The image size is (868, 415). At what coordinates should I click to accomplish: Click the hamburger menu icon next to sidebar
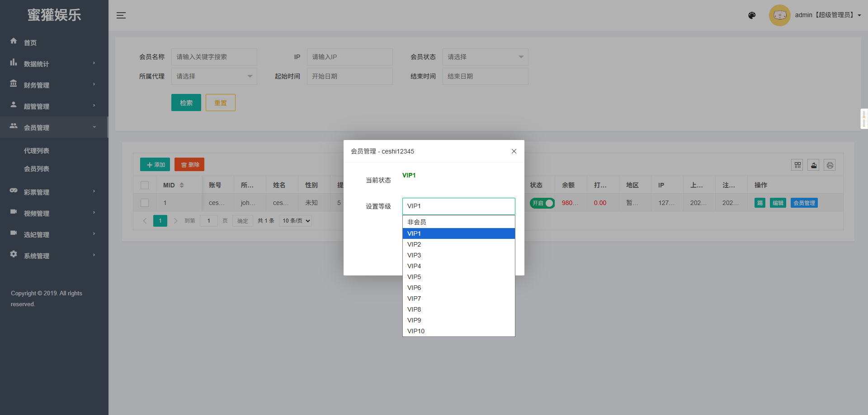tap(121, 15)
